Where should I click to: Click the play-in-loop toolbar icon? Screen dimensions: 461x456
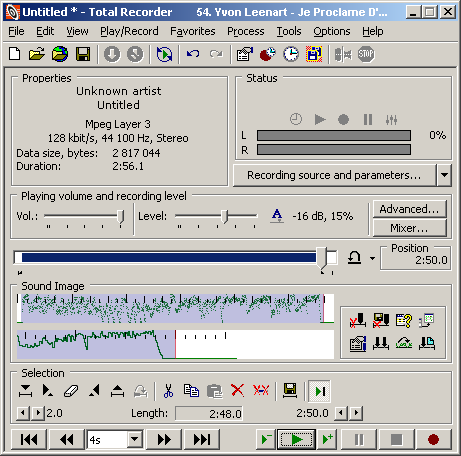[164, 54]
